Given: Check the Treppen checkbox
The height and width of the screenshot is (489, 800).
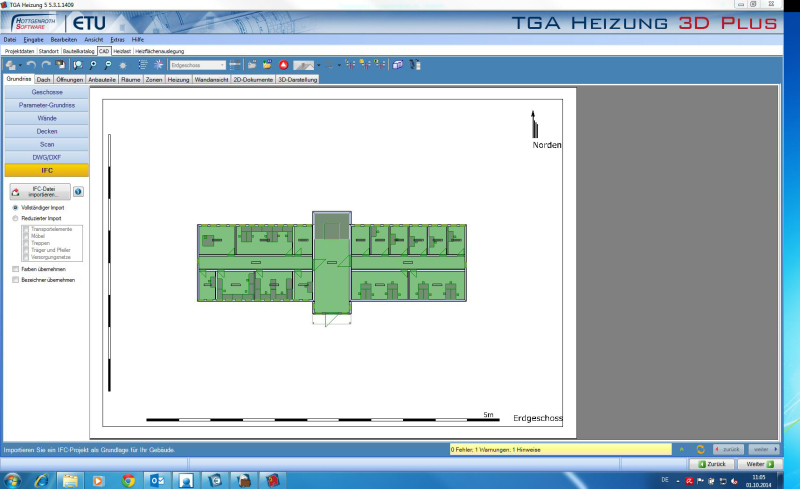Looking at the screenshot, I should tap(26, 243).
